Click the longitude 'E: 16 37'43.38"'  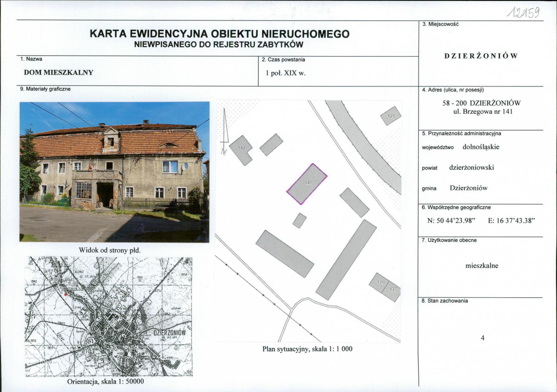click(x=511, y=221)
